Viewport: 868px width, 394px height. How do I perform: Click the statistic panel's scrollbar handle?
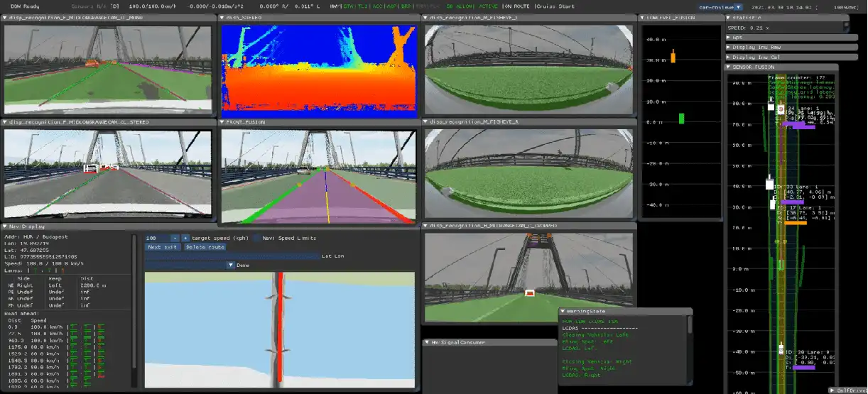point(846,26)
